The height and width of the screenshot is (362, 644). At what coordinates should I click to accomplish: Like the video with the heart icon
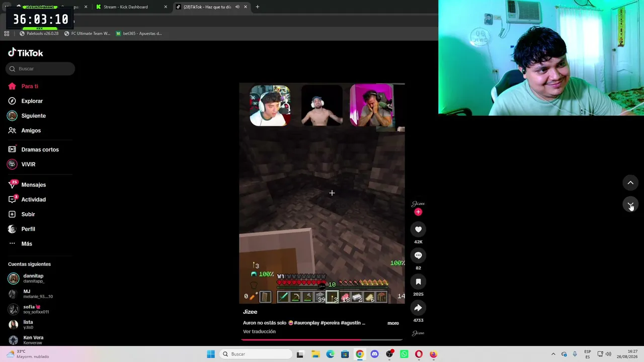[418, 229]
